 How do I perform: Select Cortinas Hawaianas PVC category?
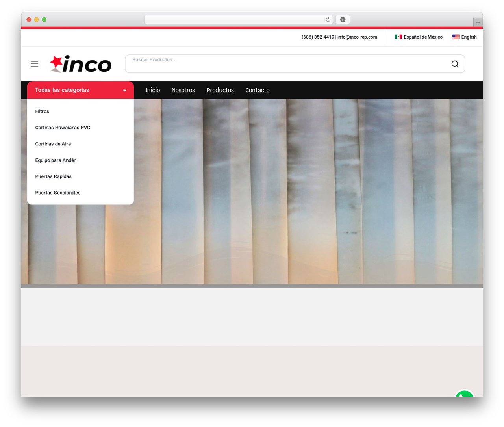pyautogui.click(x=63, y=128)
